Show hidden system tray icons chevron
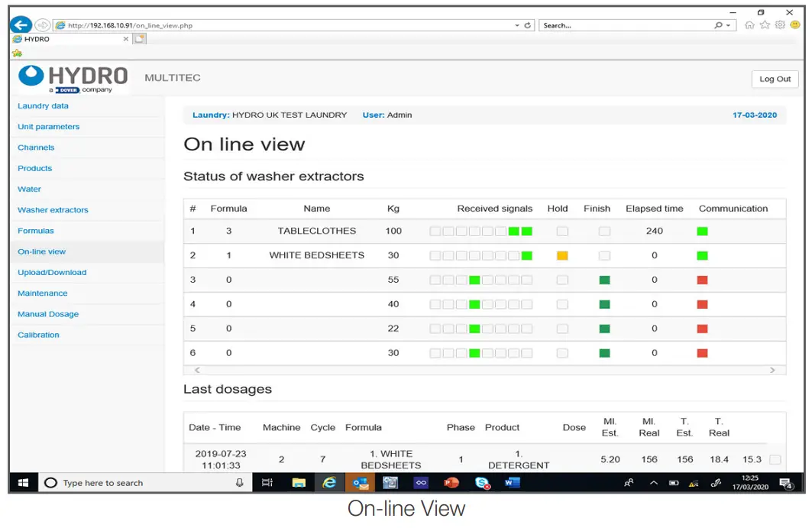812x528 pixels. pyautogui.click(x=654, y=483)
